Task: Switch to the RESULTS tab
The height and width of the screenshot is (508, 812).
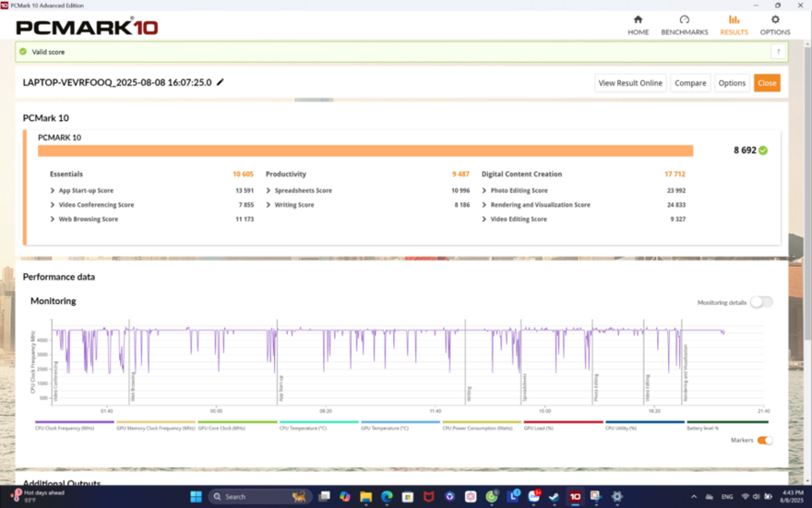Action: click(x=734, y=25)
